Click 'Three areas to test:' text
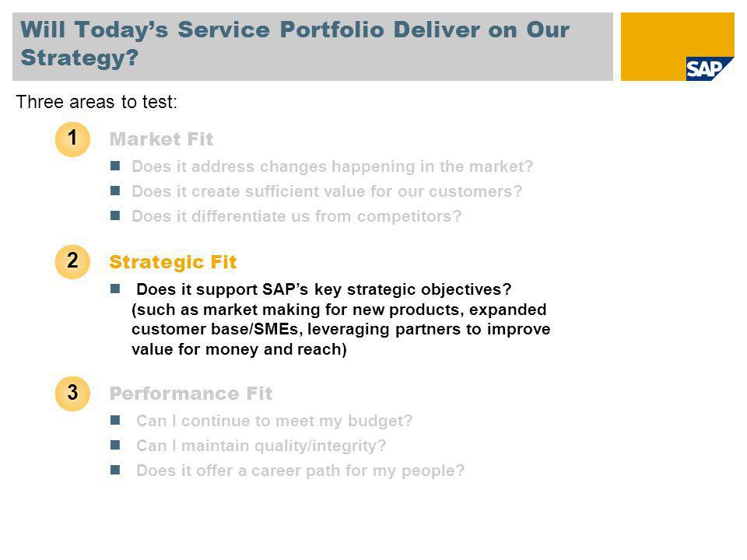Screen dimensions: 747x560 tap(96, 102)
